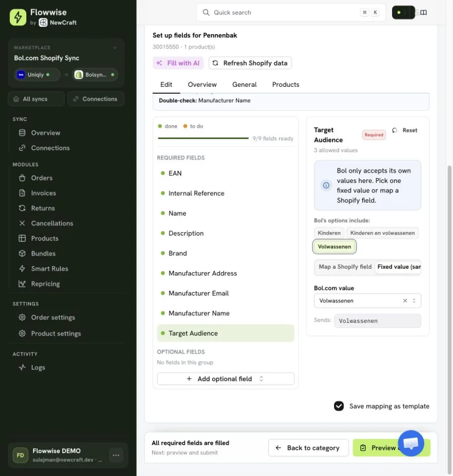Click the Product settings gear icon

tap(22, 333)
